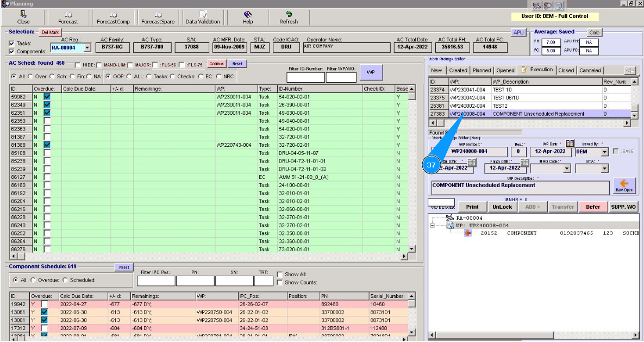
Task: Open the Closed work package tab
Action: click(566, 70)
